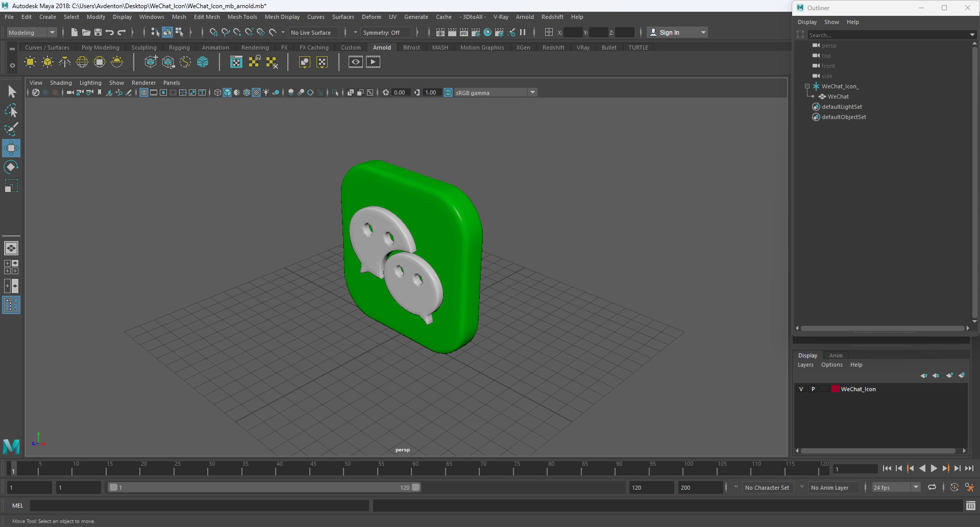
Task: Toggle use all lights in the viewport
Action: (x=266, y=92)
